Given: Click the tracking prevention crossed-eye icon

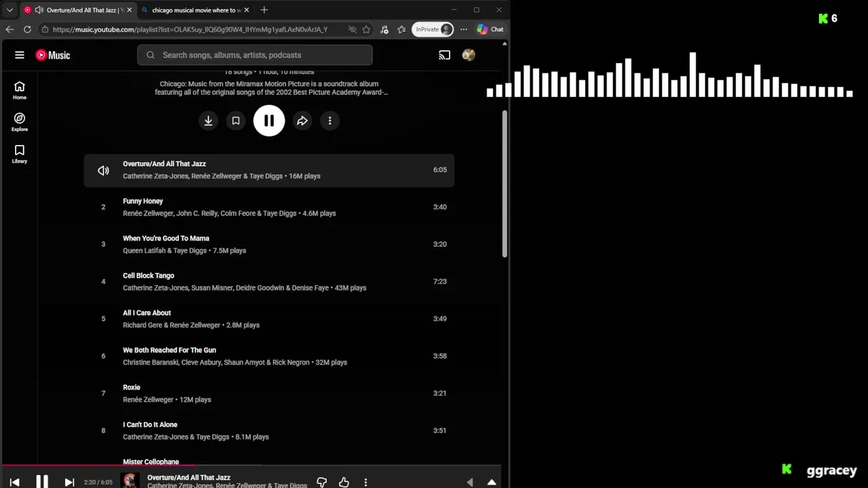Looking at the screenshot, I should [352, 29].
